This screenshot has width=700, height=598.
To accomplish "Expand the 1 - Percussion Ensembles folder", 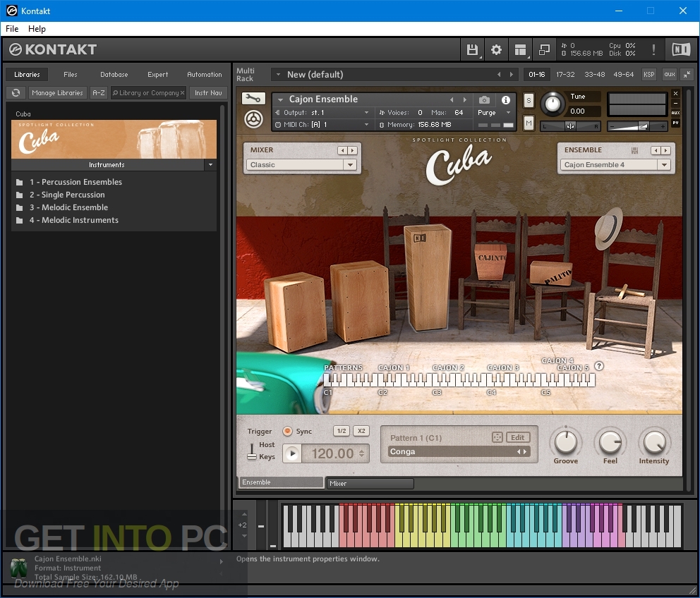I will [70, 182].
